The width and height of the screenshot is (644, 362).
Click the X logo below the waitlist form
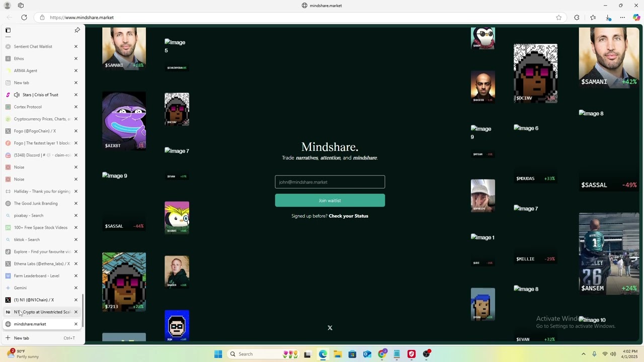point(330,328)
